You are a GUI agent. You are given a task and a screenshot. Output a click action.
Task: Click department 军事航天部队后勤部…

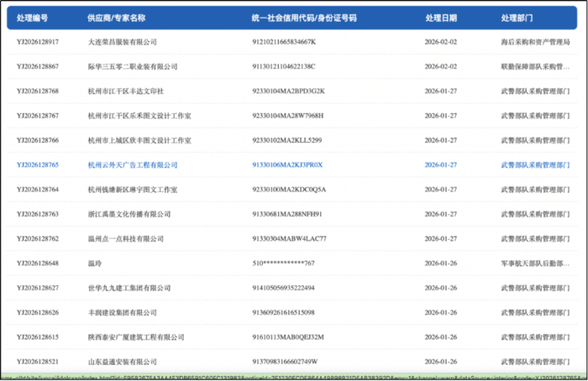click(536, 264)
